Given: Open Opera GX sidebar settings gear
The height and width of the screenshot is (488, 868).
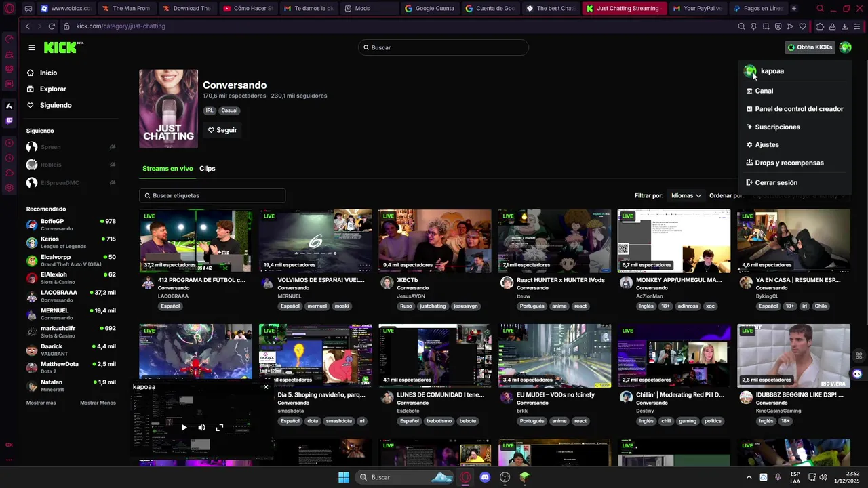Looking at the screenshot, I should tap(9, 188).
